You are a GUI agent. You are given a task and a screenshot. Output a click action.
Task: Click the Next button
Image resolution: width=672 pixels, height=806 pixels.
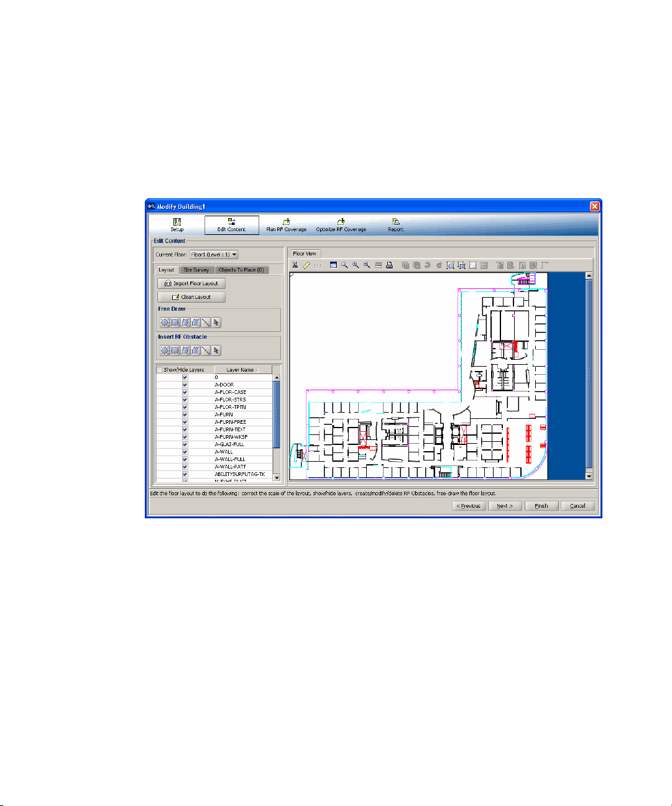tap(505, 506)
